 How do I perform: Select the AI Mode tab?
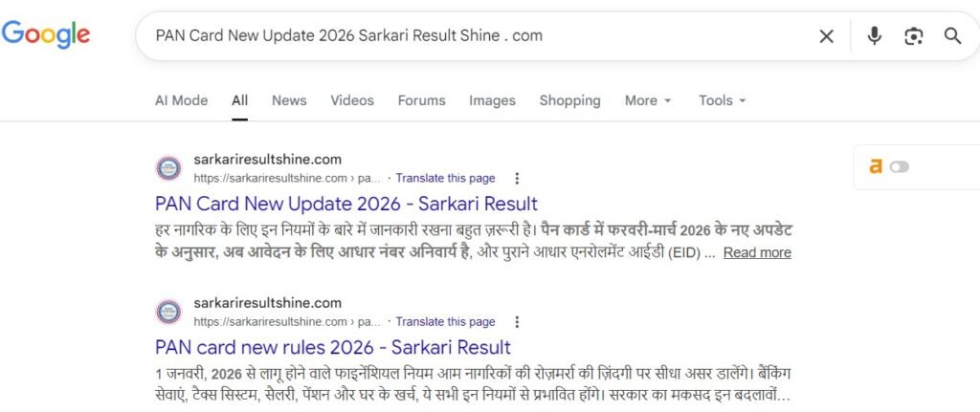(181, 100)
